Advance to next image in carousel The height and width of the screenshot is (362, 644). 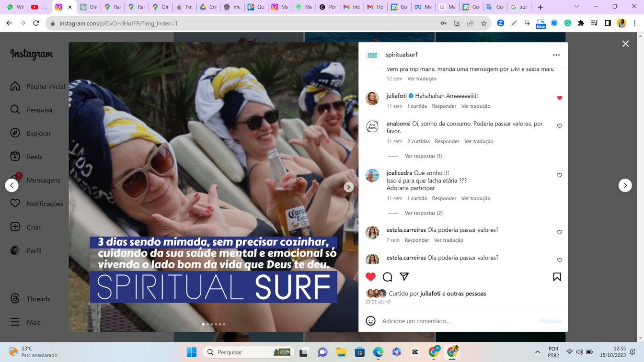coord(349,187)
